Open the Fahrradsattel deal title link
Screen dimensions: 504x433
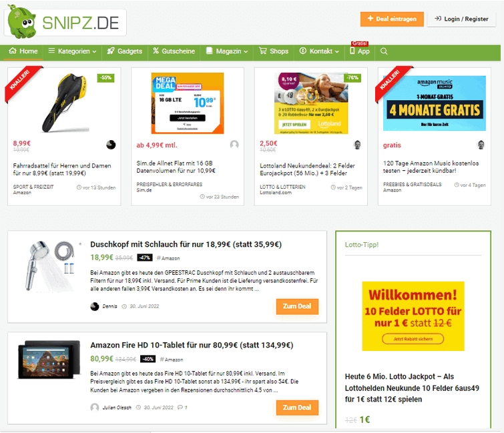[x=62, y=169]
